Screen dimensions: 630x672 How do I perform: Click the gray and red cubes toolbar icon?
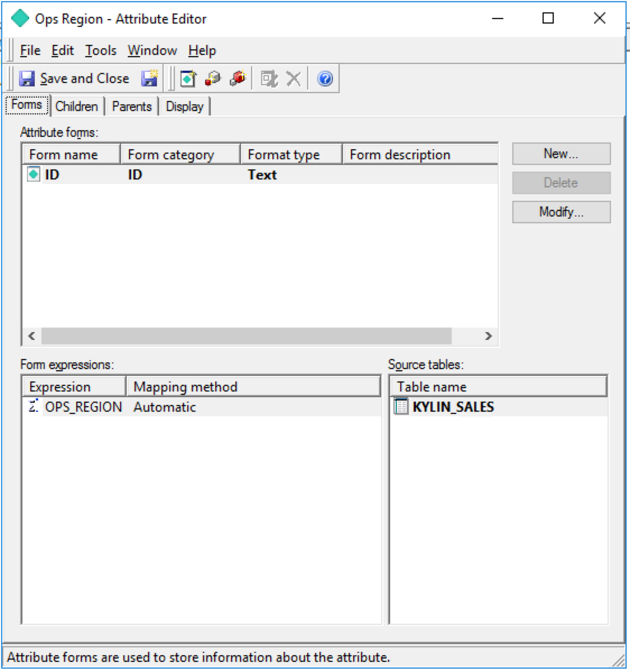point(213,79)
